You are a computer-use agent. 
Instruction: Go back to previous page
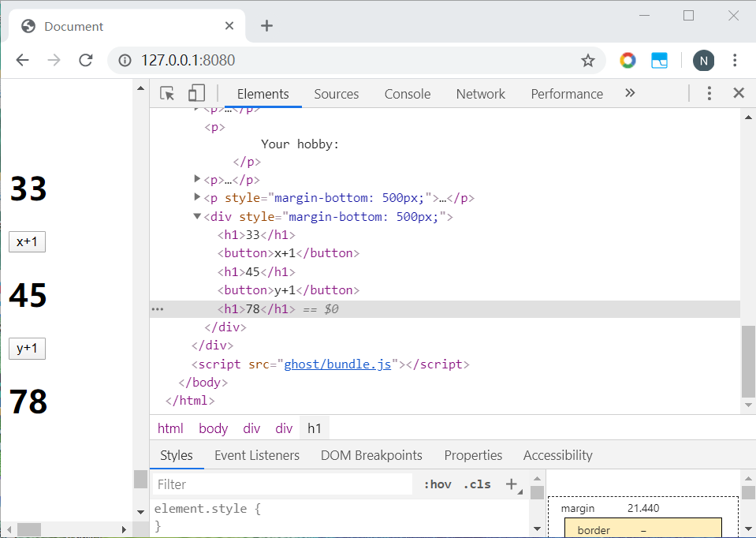[22, 60]
